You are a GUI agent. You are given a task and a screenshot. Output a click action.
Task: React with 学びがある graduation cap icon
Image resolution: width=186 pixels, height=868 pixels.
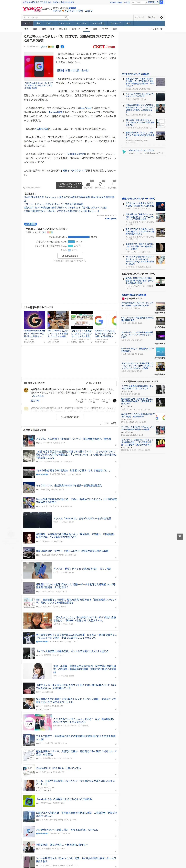click(89, 184)
